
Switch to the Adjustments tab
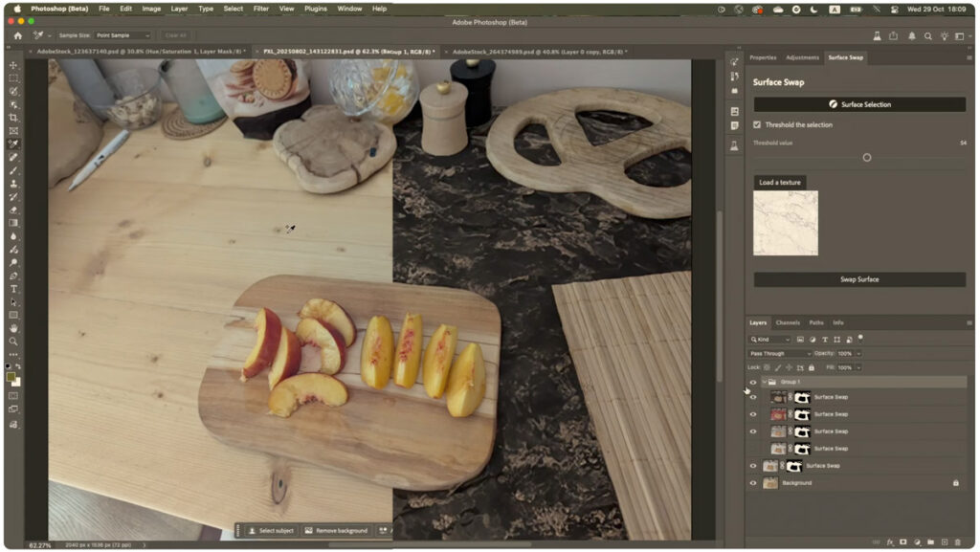[x=803, y=57]
